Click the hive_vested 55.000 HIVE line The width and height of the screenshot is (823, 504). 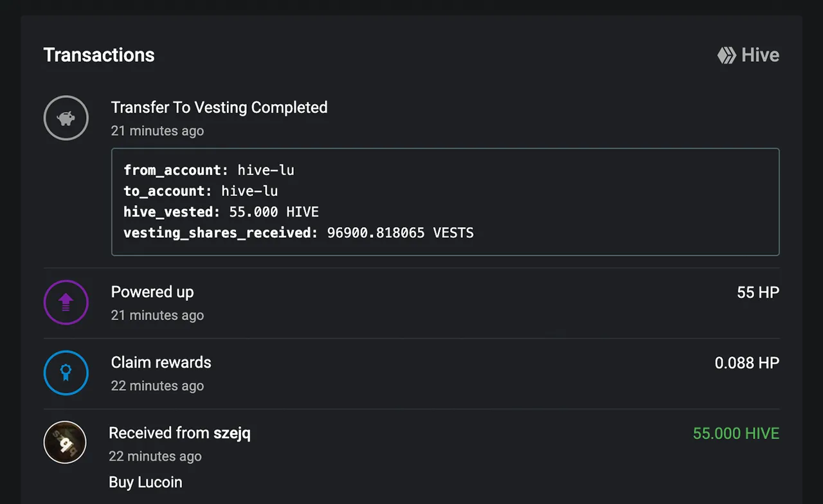[x=221, y=212]
